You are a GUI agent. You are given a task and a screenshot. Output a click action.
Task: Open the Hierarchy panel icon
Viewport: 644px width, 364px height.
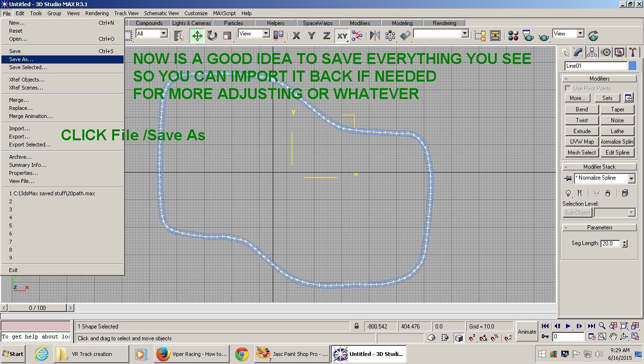(592, 52)
